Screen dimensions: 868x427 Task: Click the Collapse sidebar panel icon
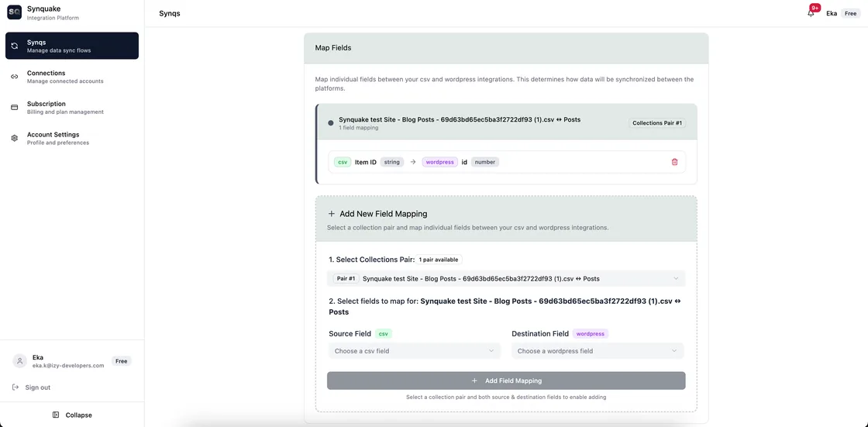tap(55, 415)
